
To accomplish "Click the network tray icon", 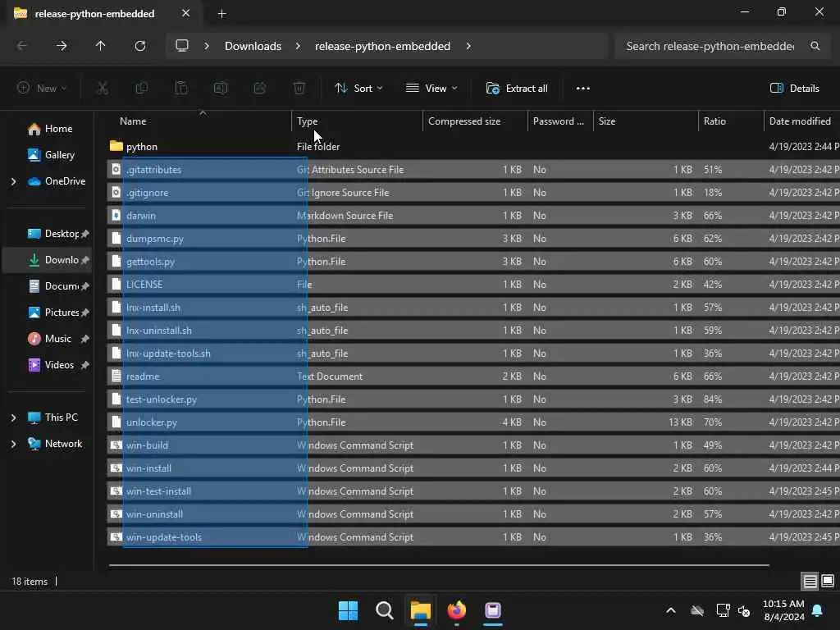I will coord(723,610).
